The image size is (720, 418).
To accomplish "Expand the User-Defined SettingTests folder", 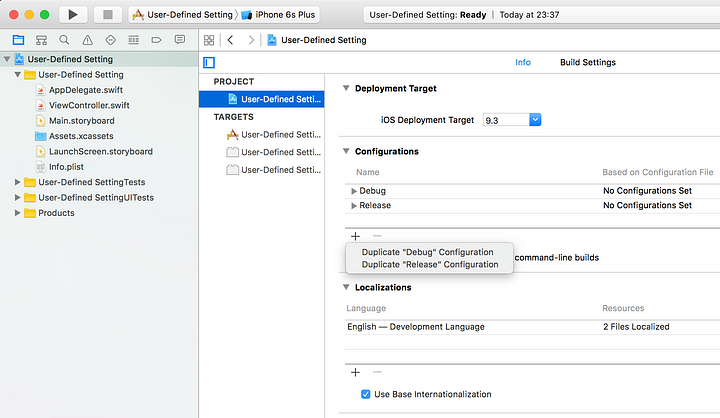I will click(17, 182).
